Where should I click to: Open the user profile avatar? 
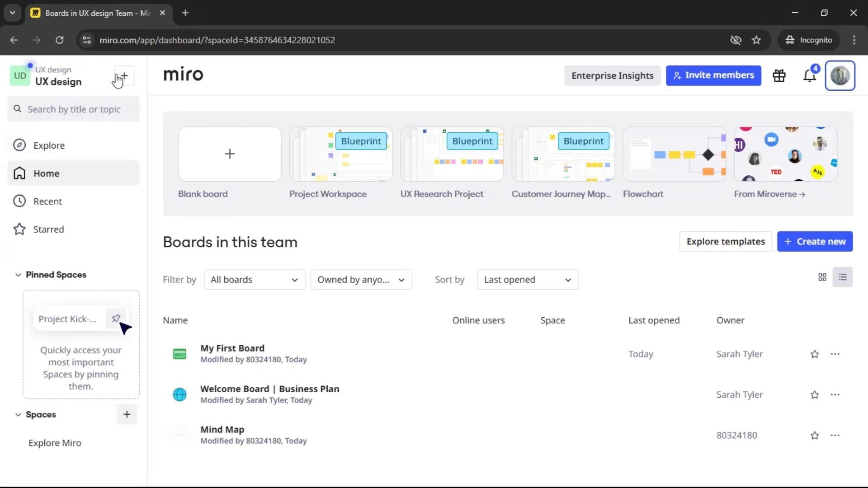pos(840,76)
